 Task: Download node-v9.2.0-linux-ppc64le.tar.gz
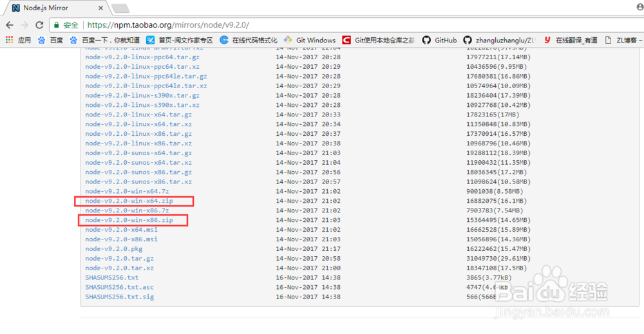coord(146,77)
